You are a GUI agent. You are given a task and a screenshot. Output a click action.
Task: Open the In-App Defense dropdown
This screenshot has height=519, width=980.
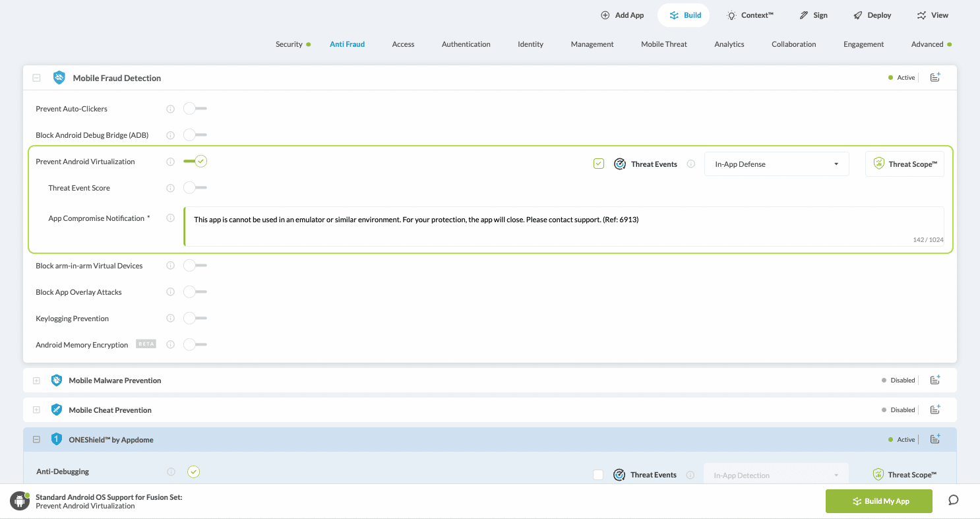[x=776, y=164]
